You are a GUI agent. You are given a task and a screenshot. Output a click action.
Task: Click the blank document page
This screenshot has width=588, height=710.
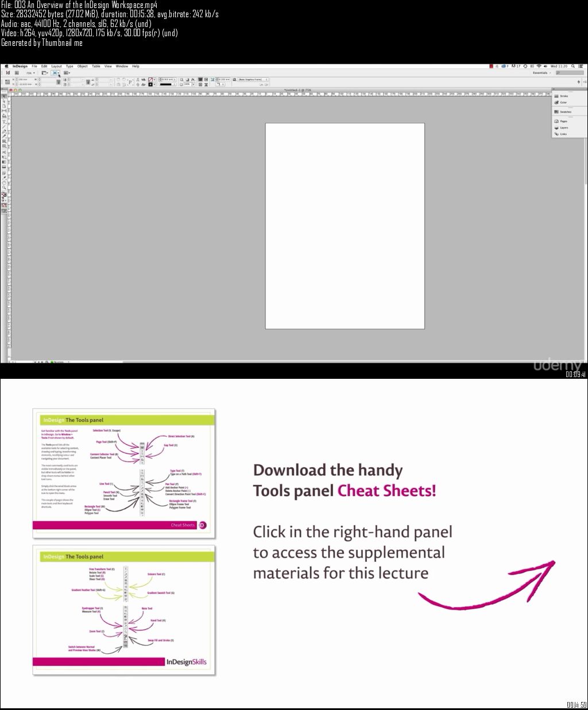pyautogui.click(x=345, y=226)
